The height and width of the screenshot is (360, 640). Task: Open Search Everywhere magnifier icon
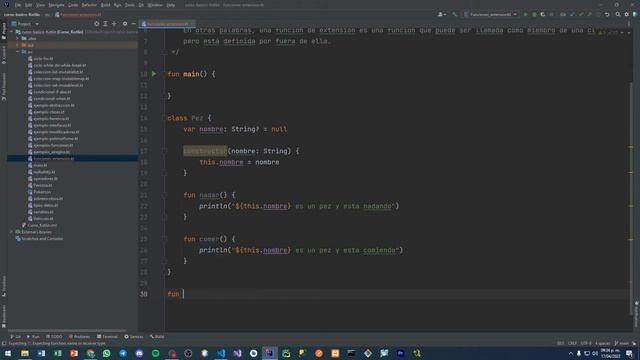[618, 14]
